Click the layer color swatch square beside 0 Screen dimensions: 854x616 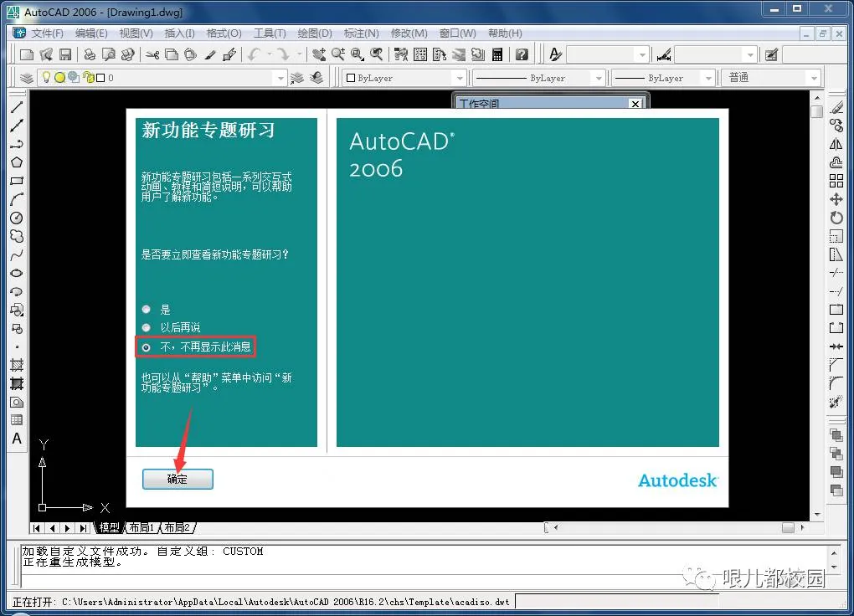(100, 78)
